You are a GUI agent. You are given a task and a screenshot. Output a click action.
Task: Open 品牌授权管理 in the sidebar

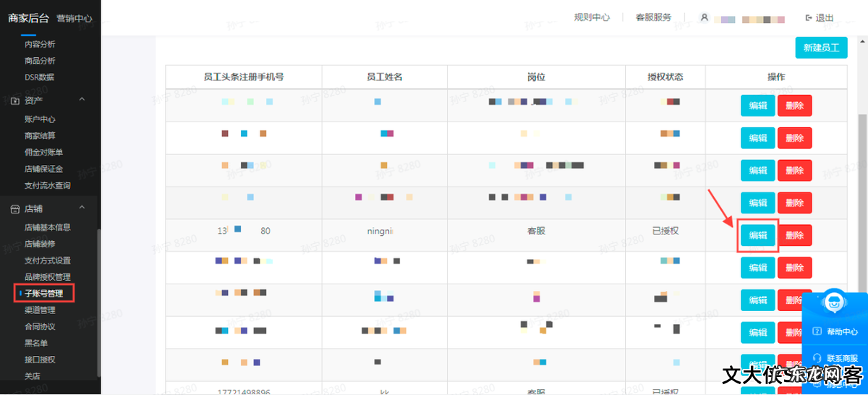tap(48, 277)
